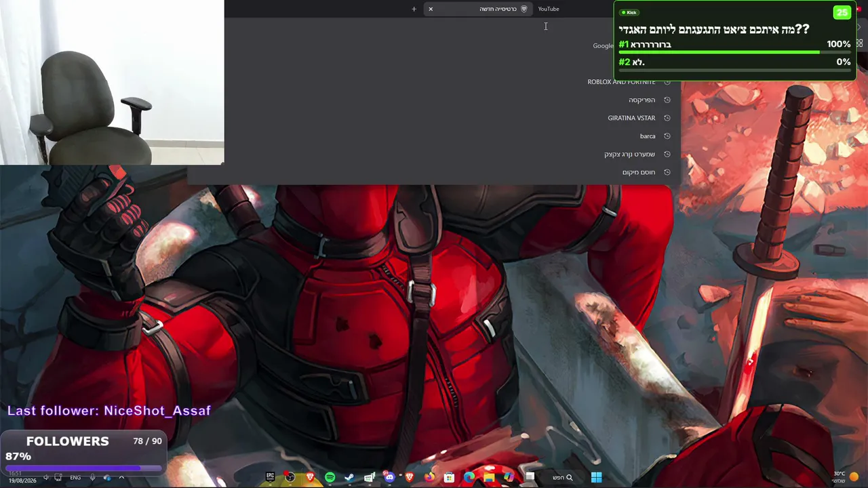Open the Windows Start menu
Viewport: 868px width, 488px height.
coord(596,477)
